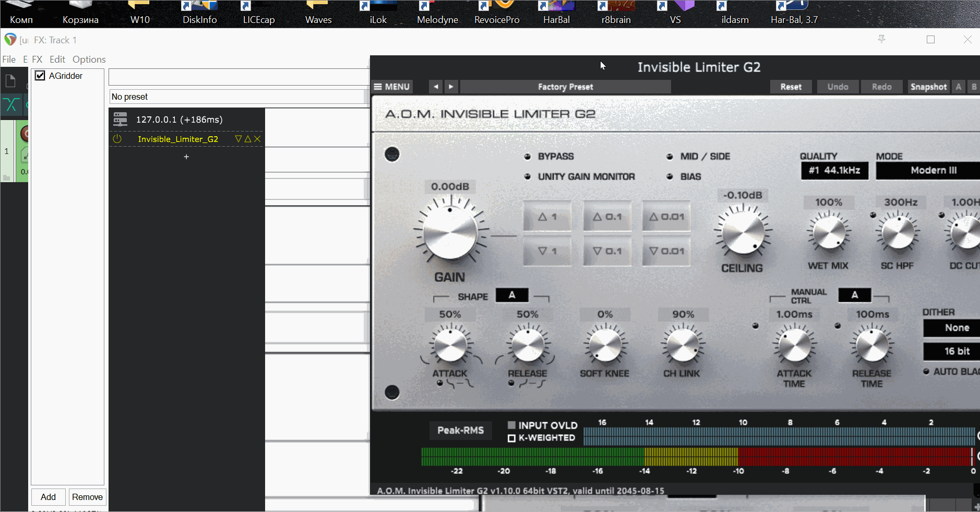Open the DiskInfo desktop shortcut
The height and width of the screenshot is (512, 980).
click(x=199, y=13)
